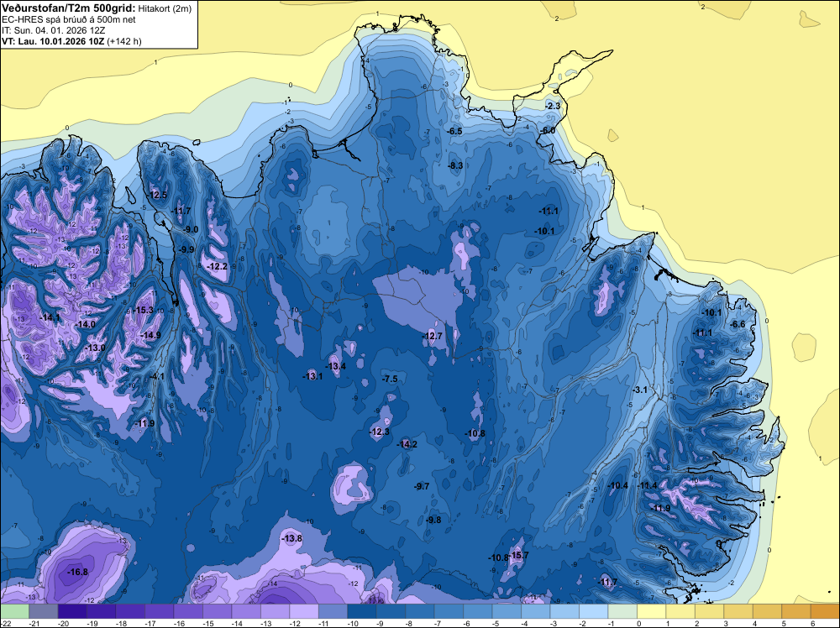Click the -8.3 temperature value
Screen dimensions: 840x628
pos(455,165)
